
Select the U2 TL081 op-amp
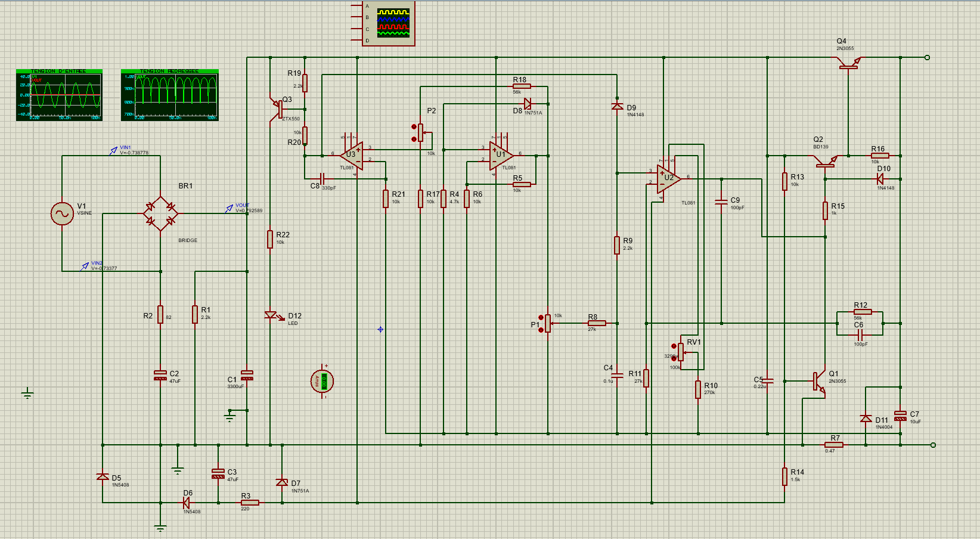669,178
